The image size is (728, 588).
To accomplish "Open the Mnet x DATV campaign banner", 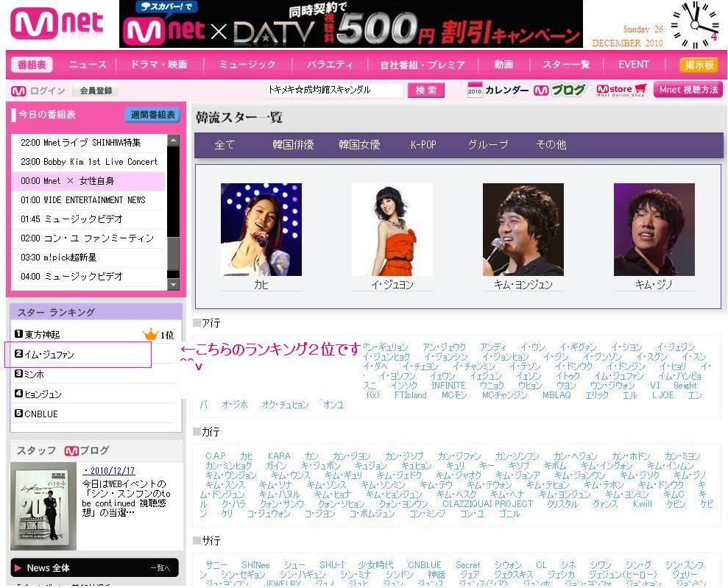I will click(x=350, y=24).
